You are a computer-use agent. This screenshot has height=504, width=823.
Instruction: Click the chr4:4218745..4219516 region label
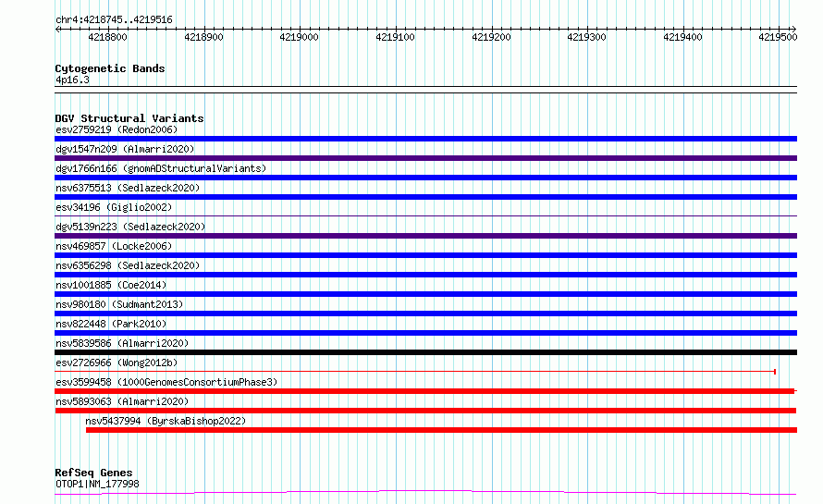(114, 19)
